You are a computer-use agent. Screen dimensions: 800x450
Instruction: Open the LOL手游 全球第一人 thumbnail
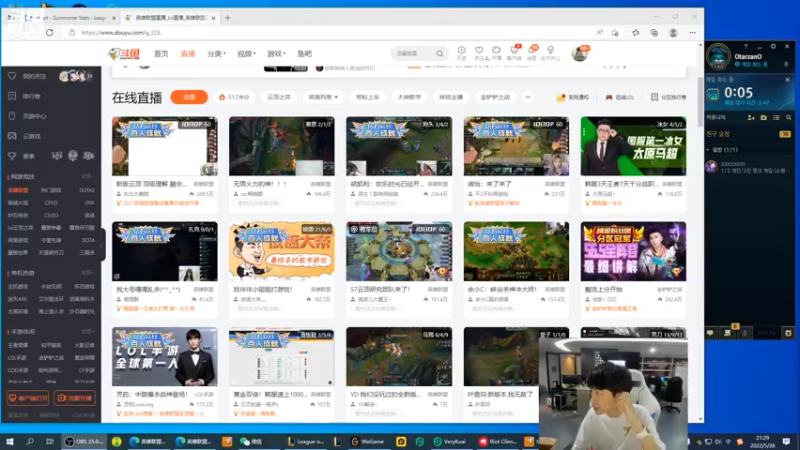(165, 356)
